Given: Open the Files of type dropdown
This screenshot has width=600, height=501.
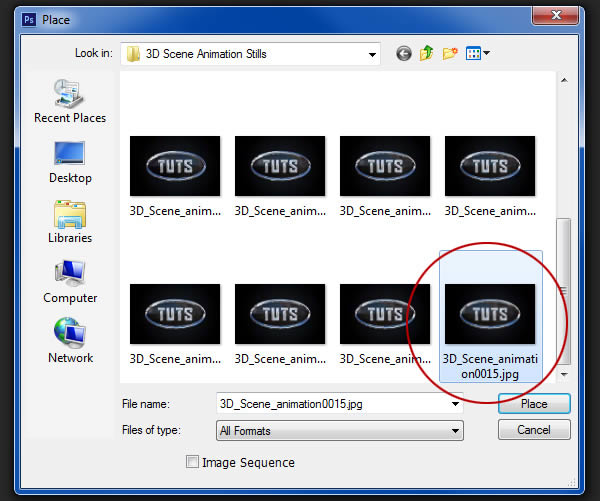Looking at the screenshot, I should coord(455,431).
